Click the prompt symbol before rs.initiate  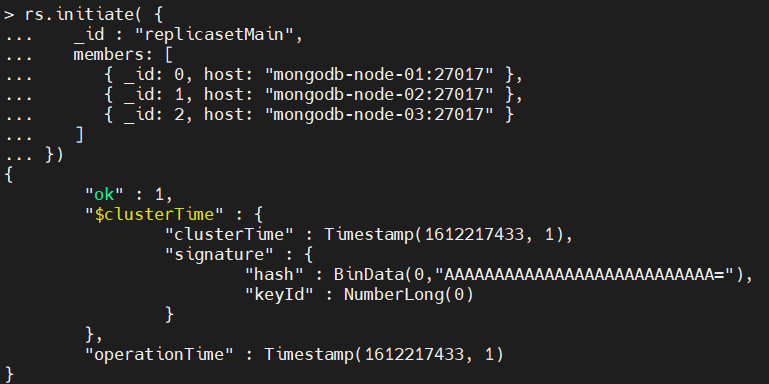pos(9,15)
